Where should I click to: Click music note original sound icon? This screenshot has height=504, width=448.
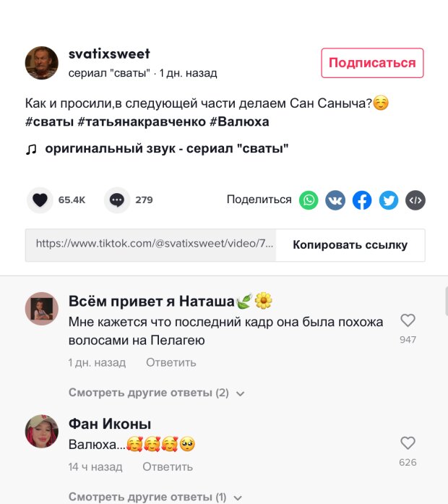pos(31,149)
